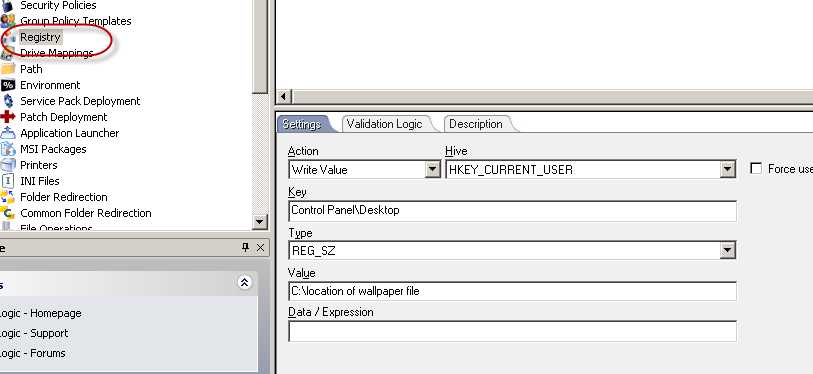
Task: Select Security Policies in the tree
Action: coord(58,6)
